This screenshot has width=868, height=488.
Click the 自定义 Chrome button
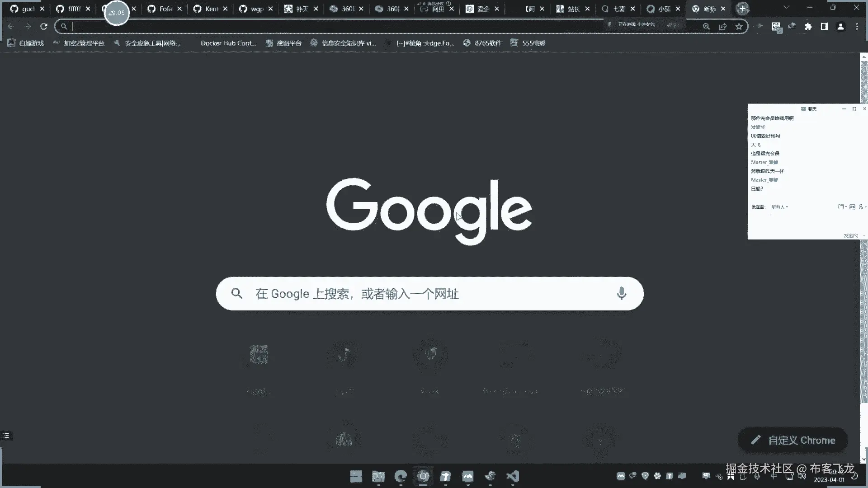793,440
